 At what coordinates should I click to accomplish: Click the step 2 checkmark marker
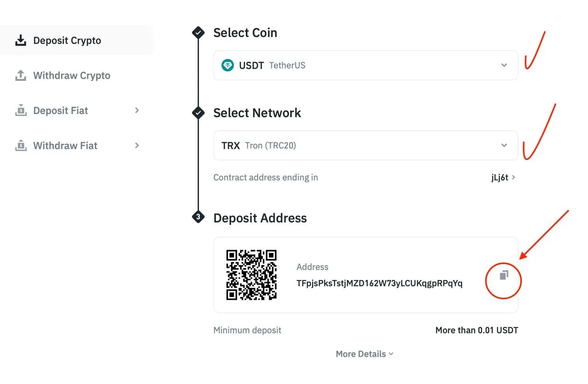[198, 113]
